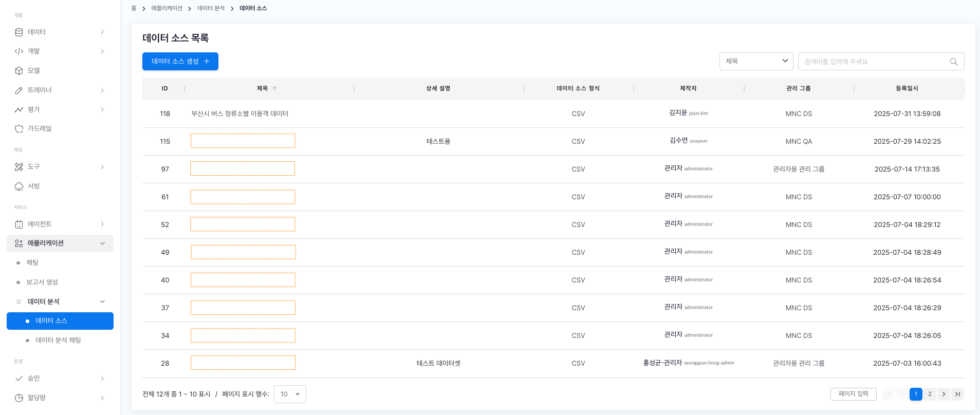Open 데이터 분석 채팅 in the sidebar
The image size is (980, 415).
click(58, 340)
